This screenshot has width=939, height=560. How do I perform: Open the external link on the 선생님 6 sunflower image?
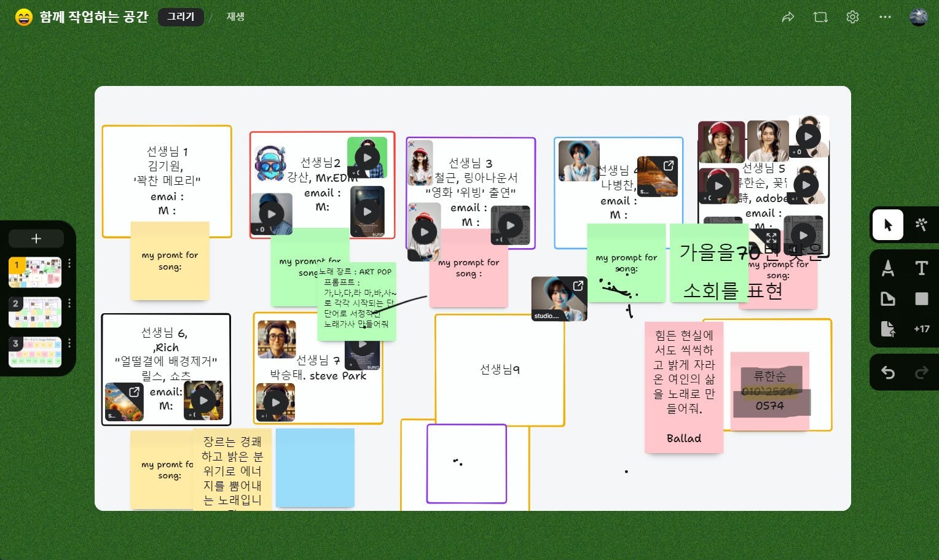[135, 391]
